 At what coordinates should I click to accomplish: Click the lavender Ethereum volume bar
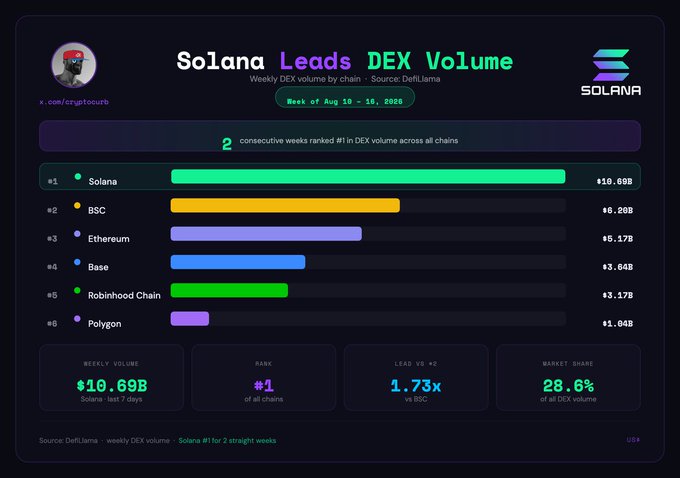pos(266,234)
